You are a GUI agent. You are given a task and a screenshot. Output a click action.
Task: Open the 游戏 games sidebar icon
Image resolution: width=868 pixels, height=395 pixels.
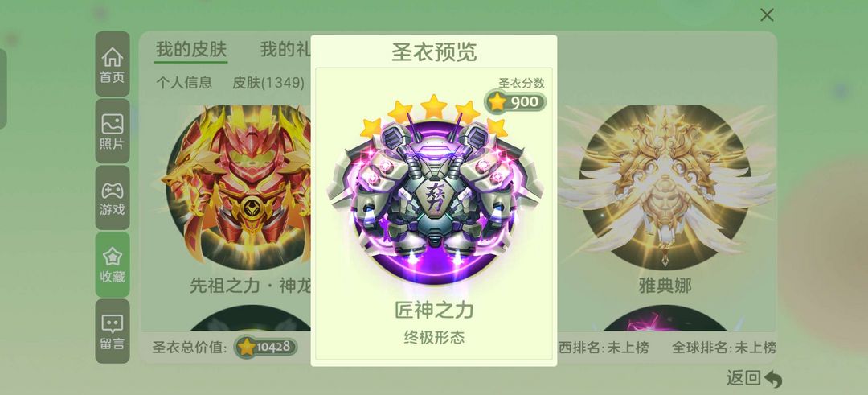113,198
